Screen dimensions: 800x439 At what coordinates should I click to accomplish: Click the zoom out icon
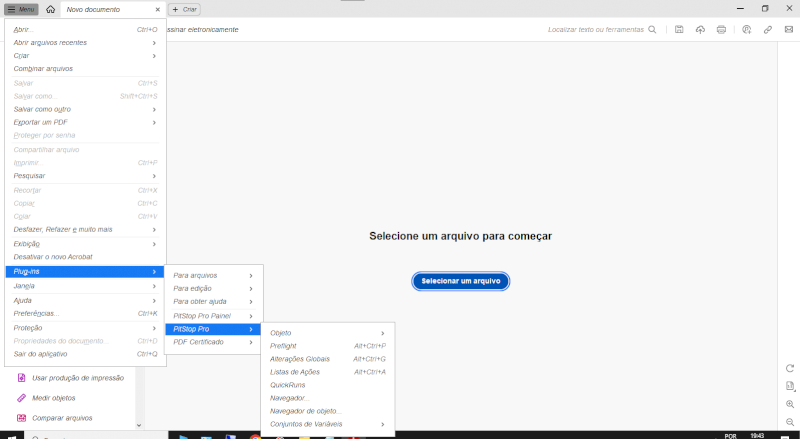pyautogui.click(x=790, y=422)
